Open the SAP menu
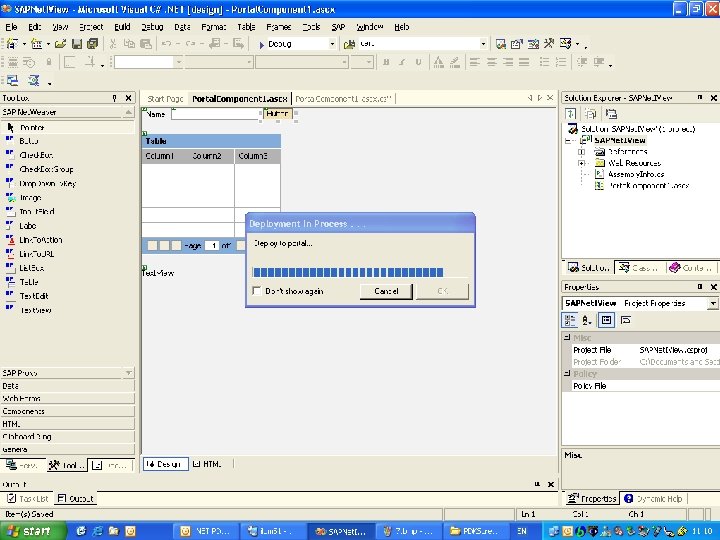The image size is (720, 540). click(338, 27)
